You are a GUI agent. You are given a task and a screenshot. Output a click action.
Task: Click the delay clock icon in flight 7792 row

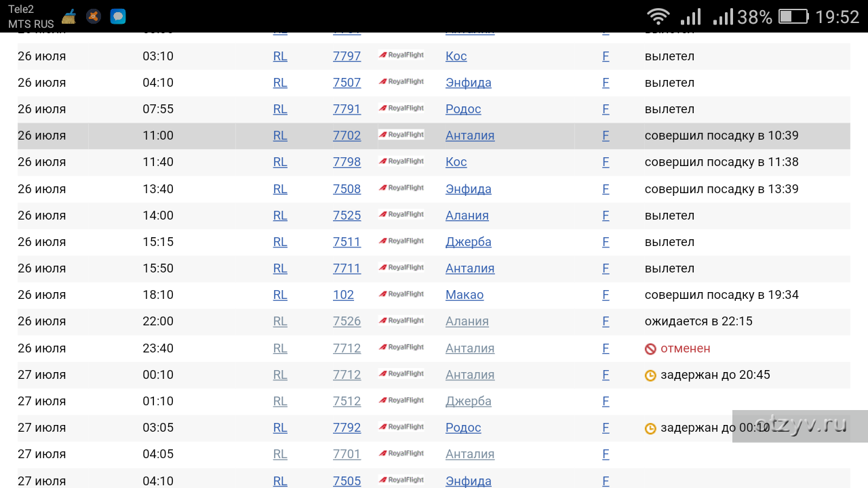coord(650,428)
